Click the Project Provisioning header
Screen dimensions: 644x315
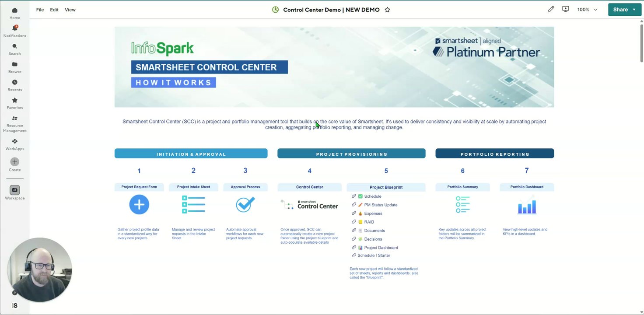pyautogui.click(x=351, y=154)
